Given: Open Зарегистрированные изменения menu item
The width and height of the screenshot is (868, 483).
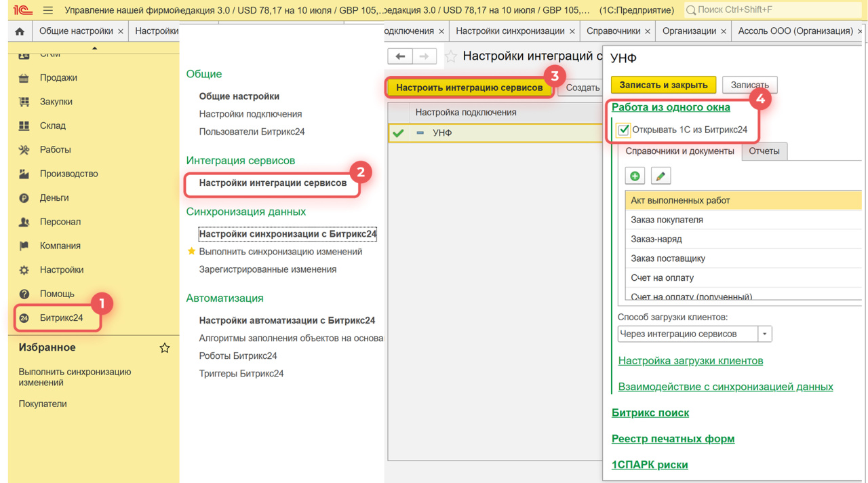Looking at the screenshot, I should pyautogui.click(x=267, y=269).
